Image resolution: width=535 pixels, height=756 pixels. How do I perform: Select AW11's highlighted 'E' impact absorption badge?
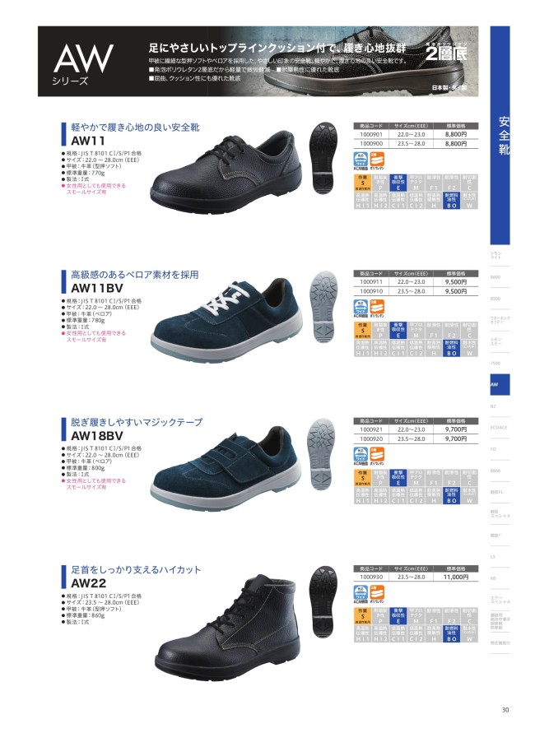[398, 183]
